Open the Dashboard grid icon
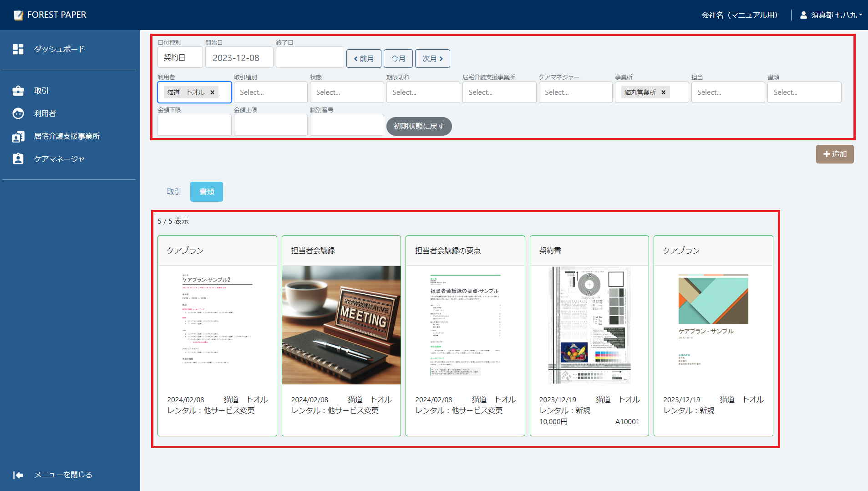Screen dimensions: 868x491 click(18, 49)
